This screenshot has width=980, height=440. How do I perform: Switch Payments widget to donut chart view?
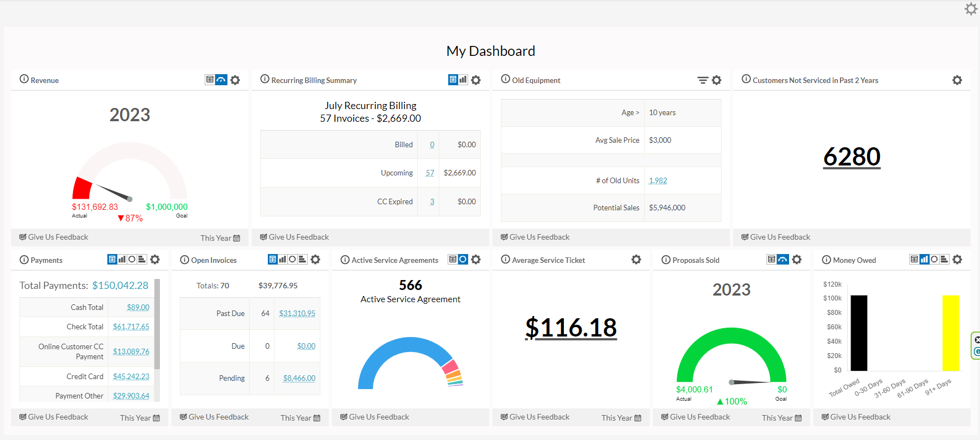pos(132,259)
